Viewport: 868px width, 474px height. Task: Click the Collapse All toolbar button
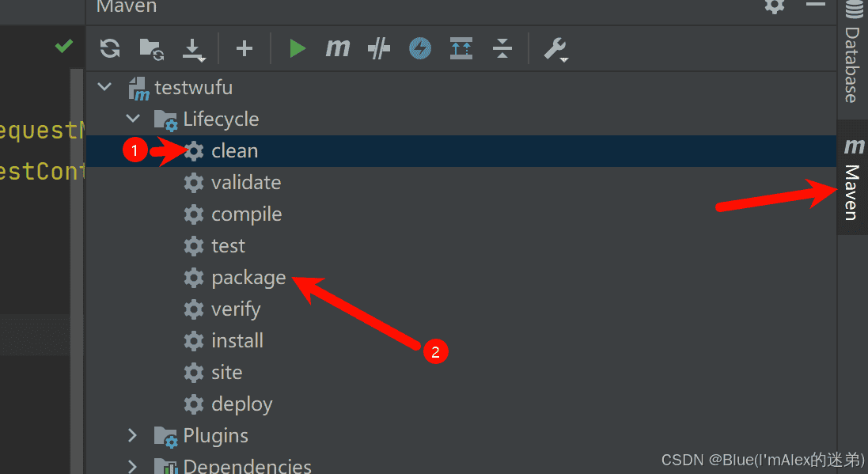click(x=502, y=48)
